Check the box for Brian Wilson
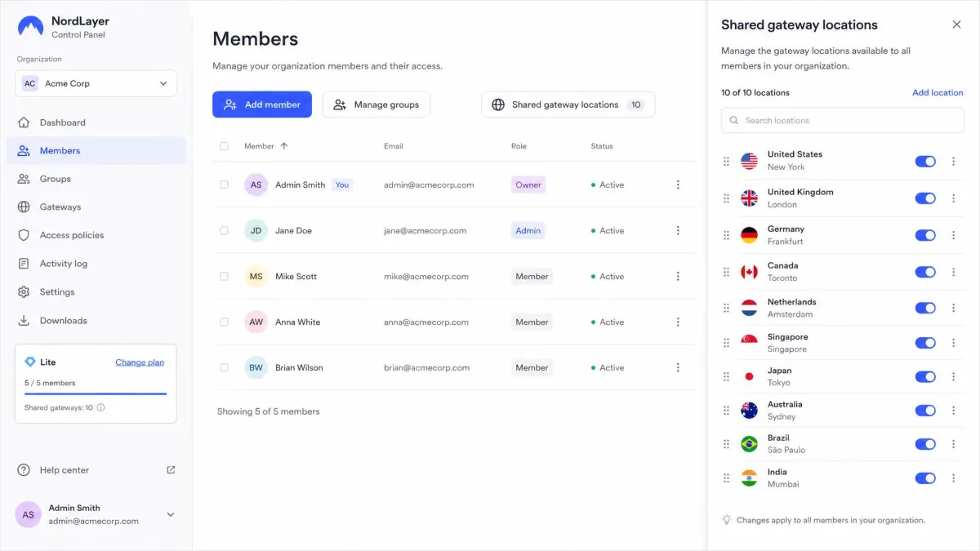This screenshot has height=551, width=980. tap(224, 368)
